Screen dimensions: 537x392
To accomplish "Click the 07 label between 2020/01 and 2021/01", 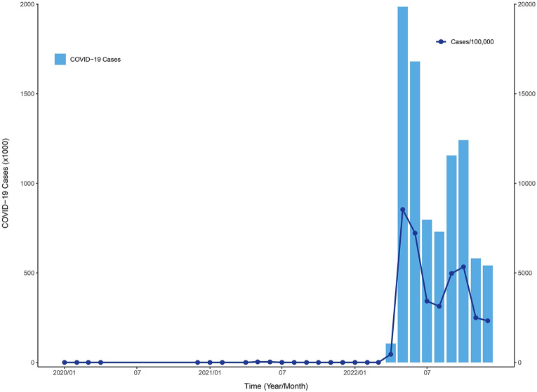I will pyautogui.click(x=138, y=372).
